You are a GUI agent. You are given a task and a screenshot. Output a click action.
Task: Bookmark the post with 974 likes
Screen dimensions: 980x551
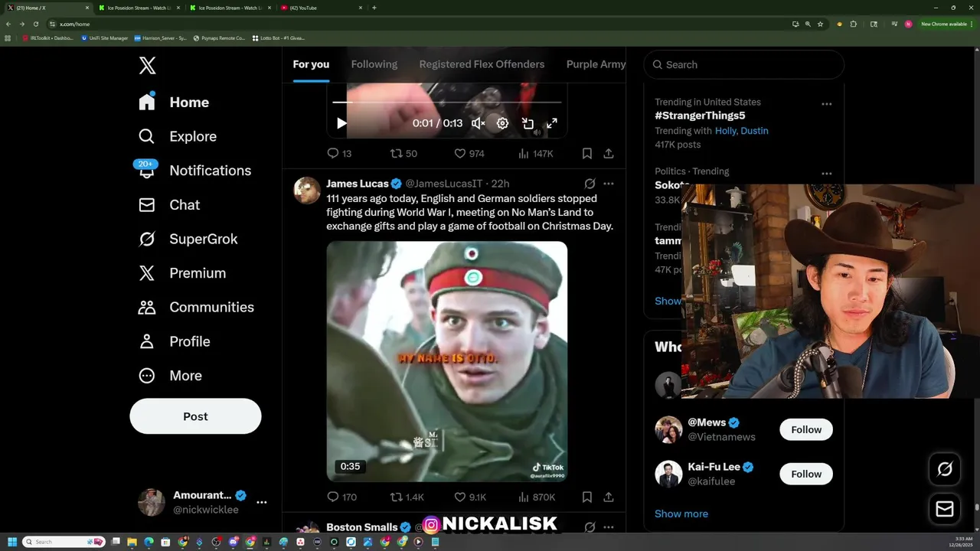tap(586, 153)
